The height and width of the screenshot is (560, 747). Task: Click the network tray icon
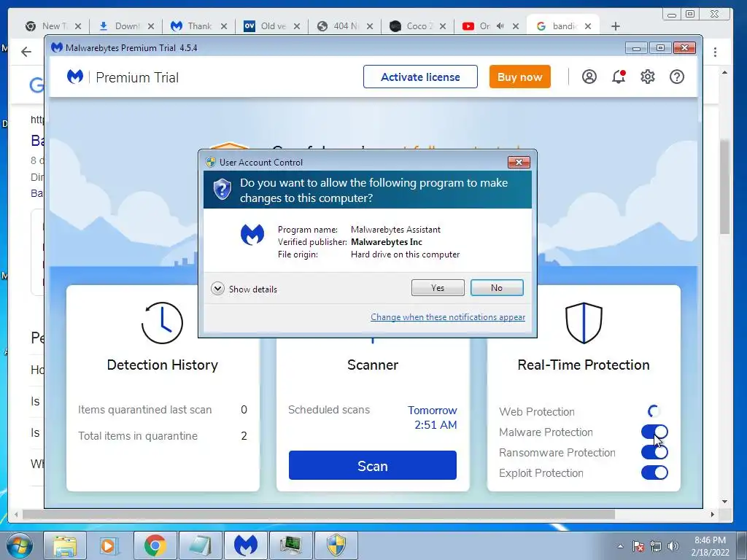[x=656, y=546]
